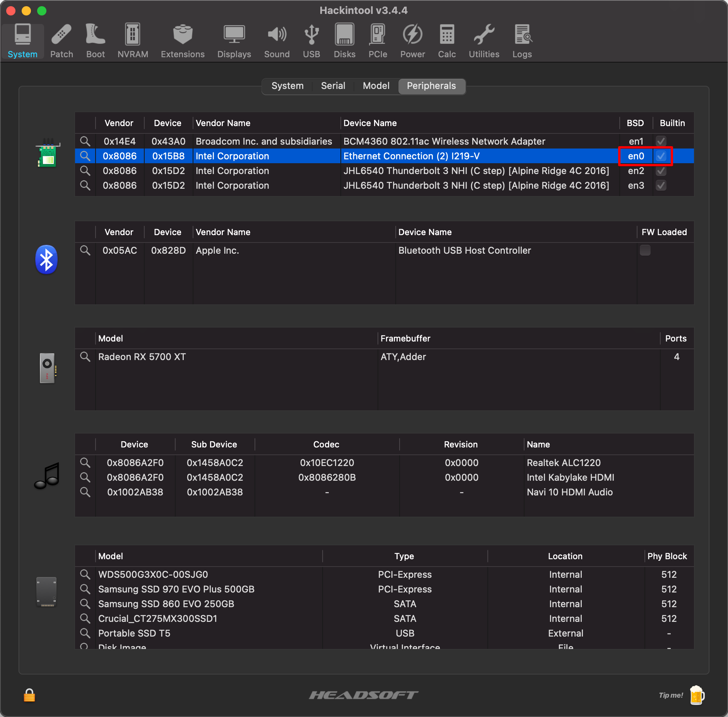Click magnifier icon for Samsung 860 EVO
Viewport: 728px width, 717px height.
pyautogui.click(x=85, y=604)
